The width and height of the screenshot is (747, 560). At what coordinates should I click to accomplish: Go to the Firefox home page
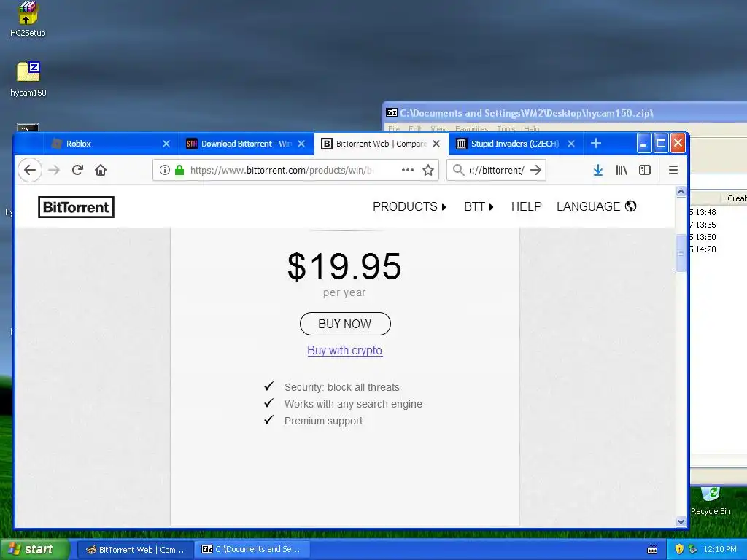(101, 170)
